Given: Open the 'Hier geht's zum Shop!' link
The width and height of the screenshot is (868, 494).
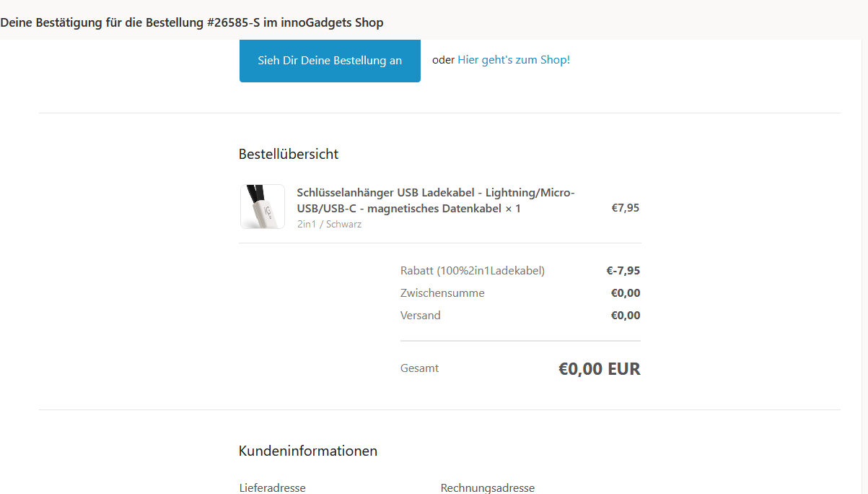Looking at the screenshot, I should [513, 60].
